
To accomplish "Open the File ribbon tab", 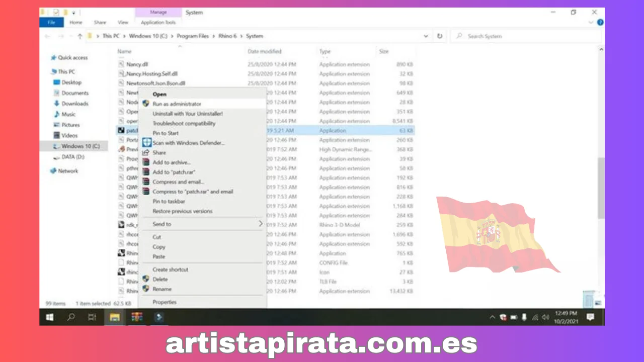I will pyautogui.click(x=51, y=23).
